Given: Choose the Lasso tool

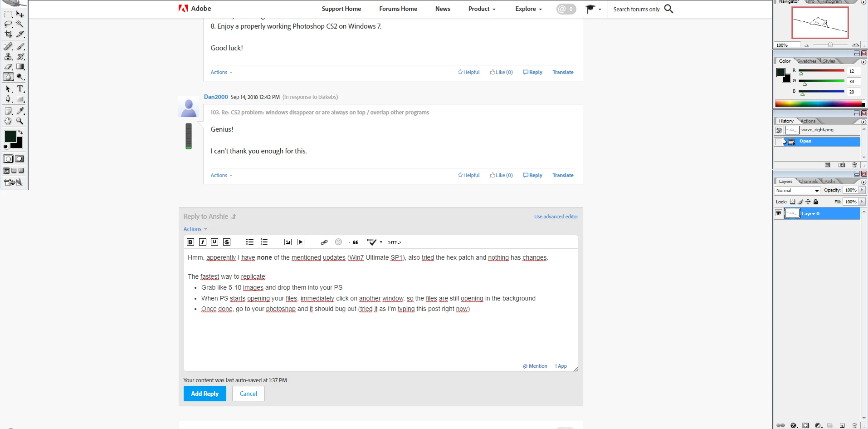Looking at the screenshot, I should point(8,24).
